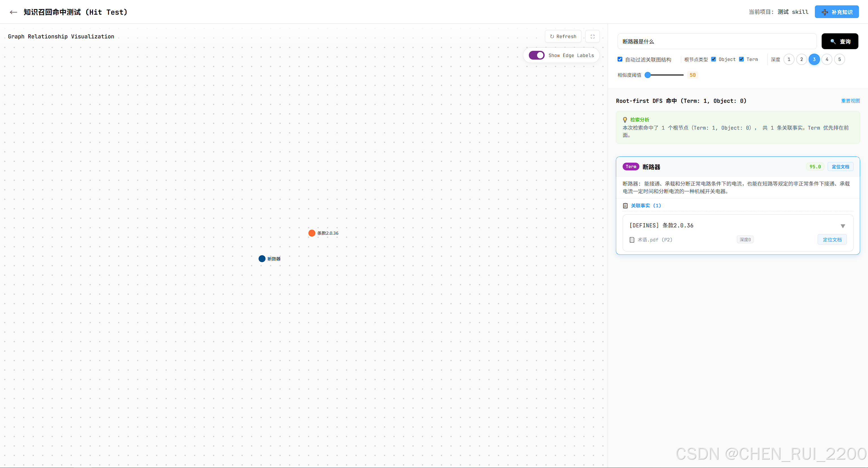This screenshot has height=468, width=868.
Task: Click the 重置视图 link
Action: click(850, 101)
